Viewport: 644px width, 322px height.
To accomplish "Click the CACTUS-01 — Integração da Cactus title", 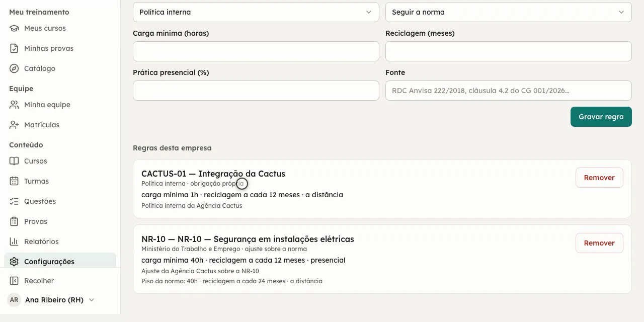I will 213,174.
